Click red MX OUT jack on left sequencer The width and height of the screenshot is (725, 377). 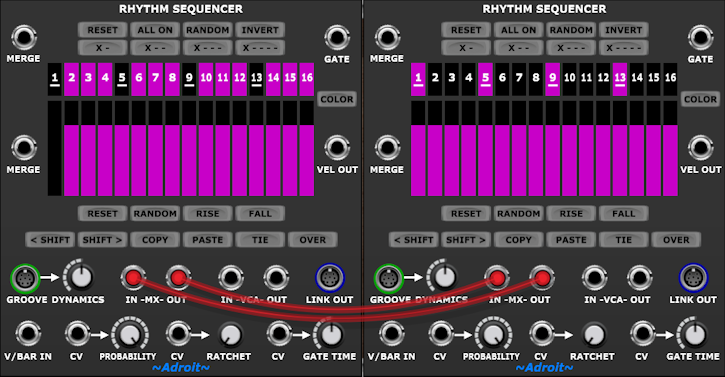point(178,278)
